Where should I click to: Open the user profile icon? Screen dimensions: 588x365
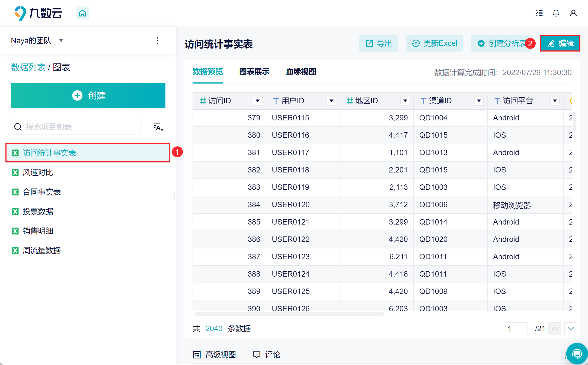pyautogui.click(x=573, y=13)
